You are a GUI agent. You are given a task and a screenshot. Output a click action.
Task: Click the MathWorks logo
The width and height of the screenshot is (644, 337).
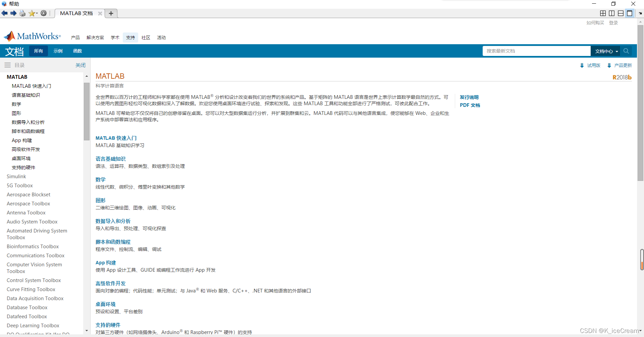[x=32, y=36]
